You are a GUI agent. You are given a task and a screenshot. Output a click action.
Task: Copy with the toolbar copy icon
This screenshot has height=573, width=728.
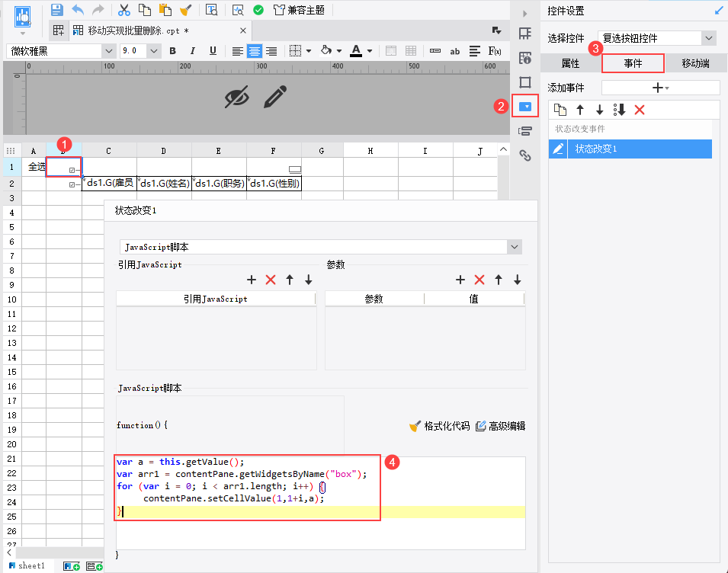(x=145, y=10)
